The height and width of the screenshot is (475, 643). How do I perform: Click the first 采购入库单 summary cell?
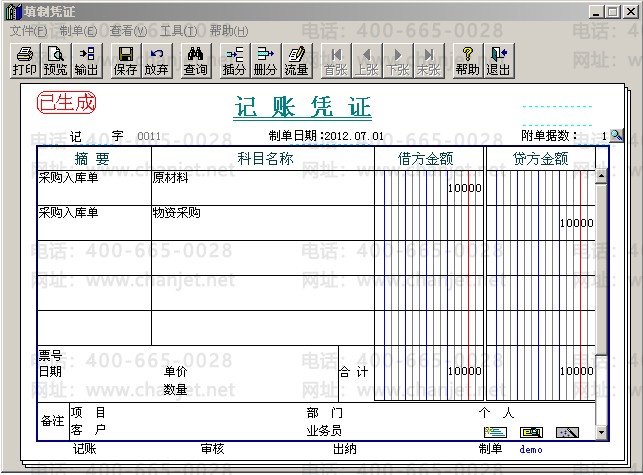point(93,188)
